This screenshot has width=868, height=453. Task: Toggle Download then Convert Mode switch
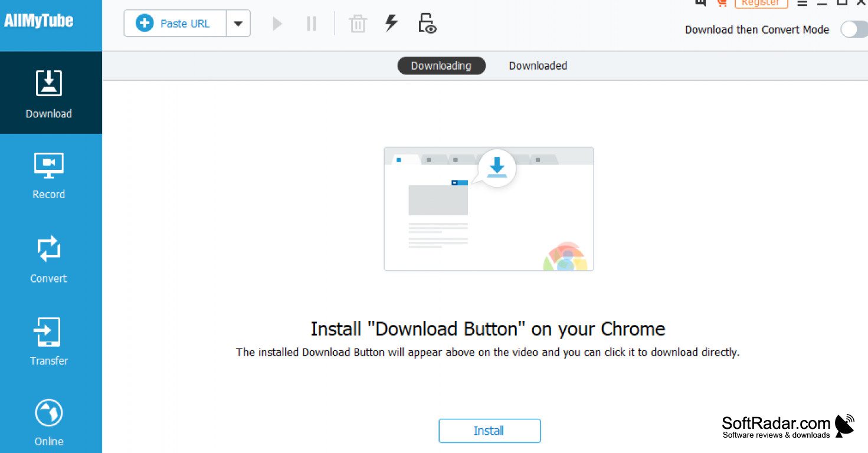tap(854, 29)
